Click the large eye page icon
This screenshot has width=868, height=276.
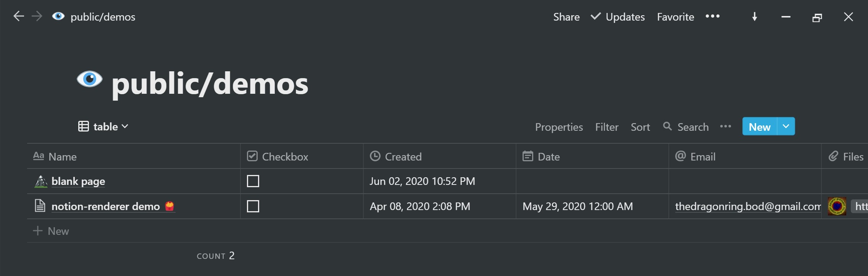pyautogui.click(x=90, y=79)
